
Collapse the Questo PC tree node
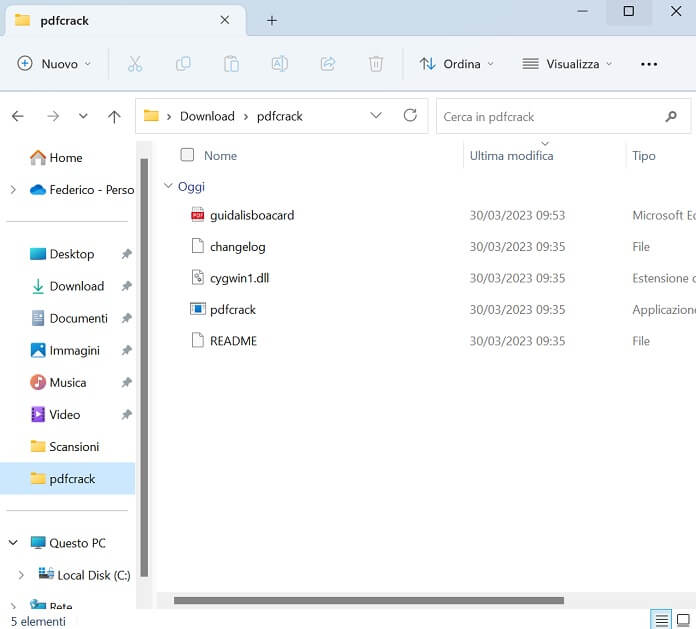13,542
